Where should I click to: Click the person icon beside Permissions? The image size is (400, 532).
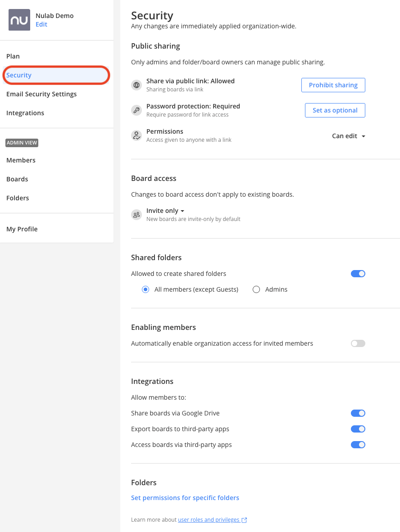coord(136,135)
